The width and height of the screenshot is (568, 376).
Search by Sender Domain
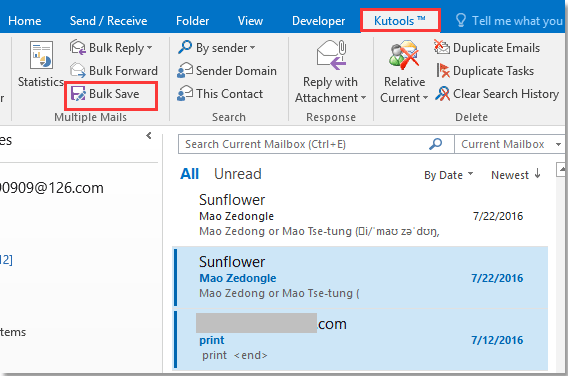(x=227, y=71)
